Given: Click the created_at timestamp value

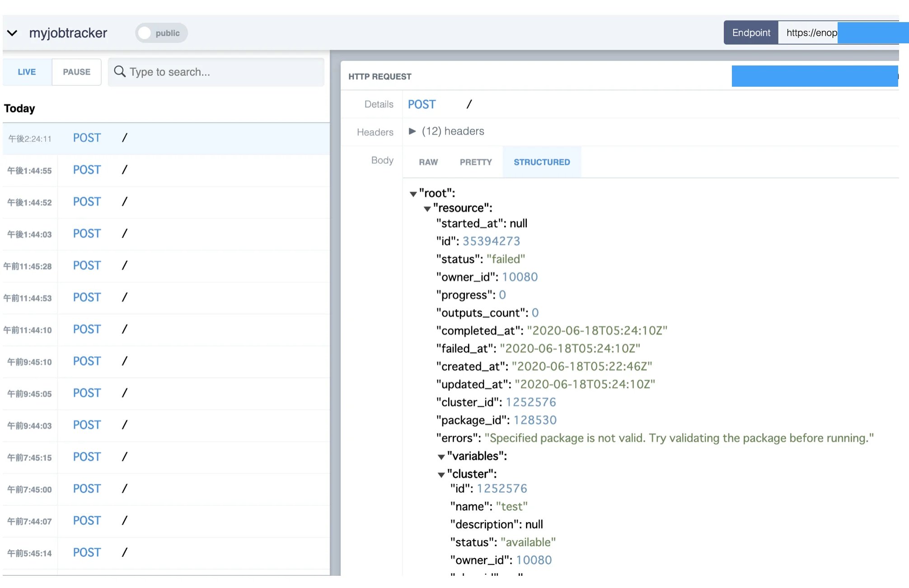Looking at the screenshot, I should 582,366.
